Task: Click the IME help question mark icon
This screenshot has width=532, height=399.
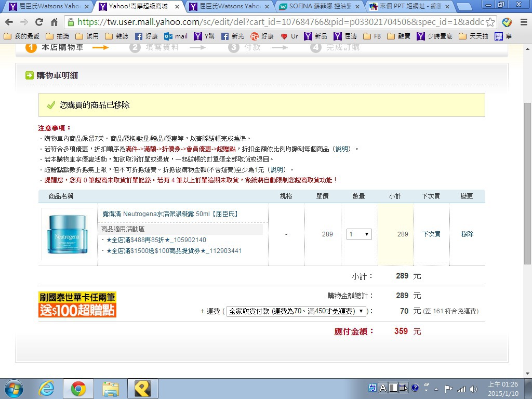Action: pyautogui.click(x=415, y=388)
